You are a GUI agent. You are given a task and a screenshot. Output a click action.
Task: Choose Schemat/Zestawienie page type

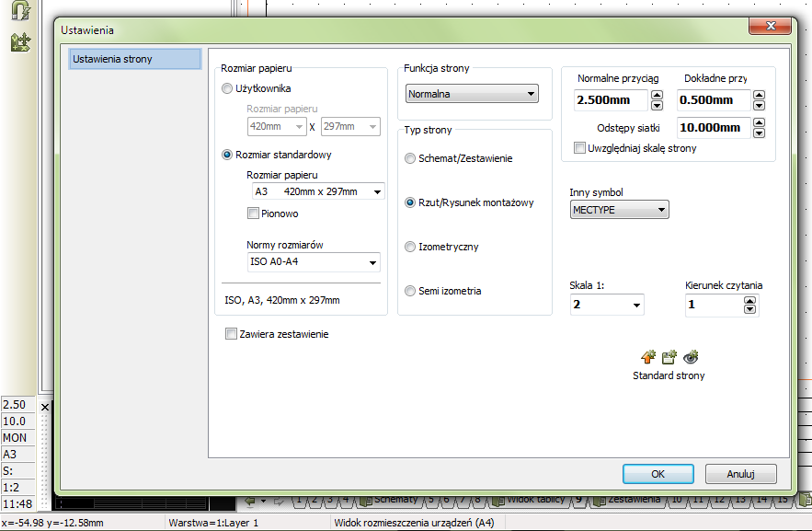(x=410, y=158)
